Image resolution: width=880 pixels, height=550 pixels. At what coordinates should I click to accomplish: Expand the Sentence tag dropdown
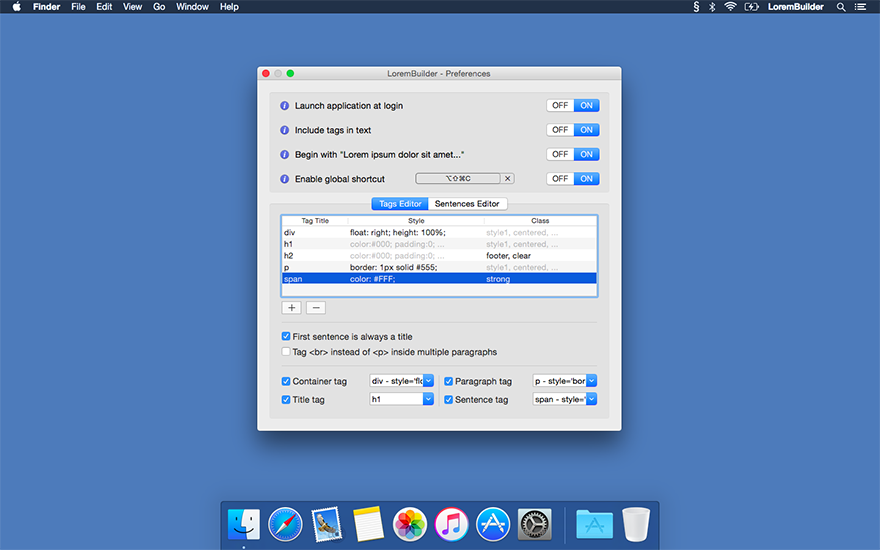pos(591,399)
